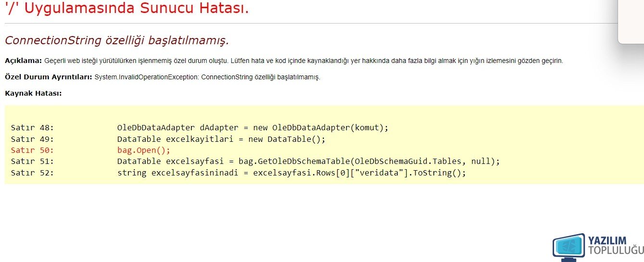Click the DataTable excelkayitlari code line
The height and width of the screenshot is (262, 644).
(x=221, y=139)
